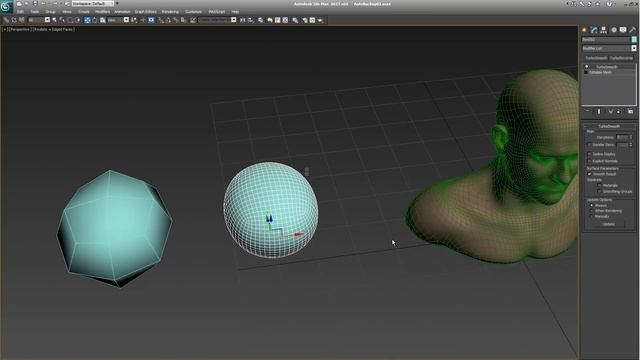The image size is (640, 360).
Task: Open the Create menu
Action: coord(84,12)
